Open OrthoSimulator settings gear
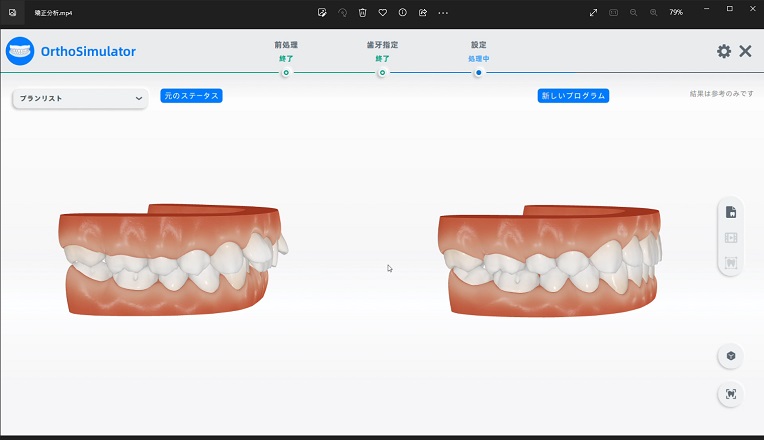This screenshot has height=440, width=764. point(723,51)
